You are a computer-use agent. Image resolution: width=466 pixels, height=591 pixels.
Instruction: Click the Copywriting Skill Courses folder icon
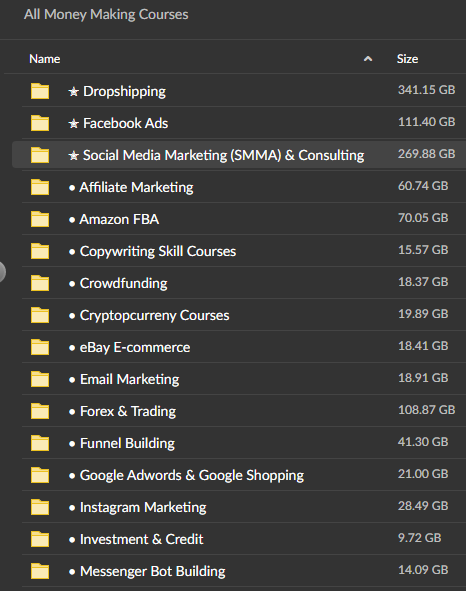click(40, 251)
